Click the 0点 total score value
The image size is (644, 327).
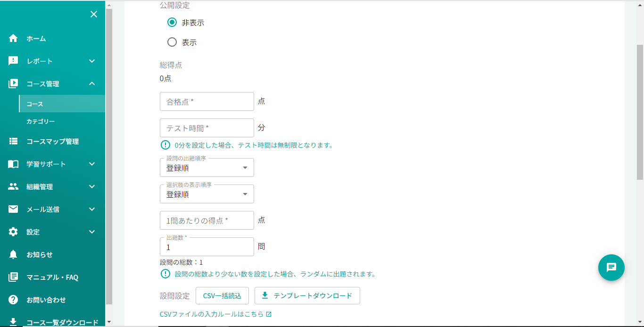(x=165, y=78)
